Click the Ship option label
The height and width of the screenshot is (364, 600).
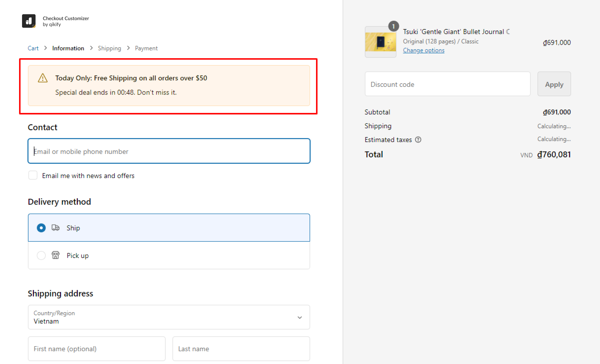(73, 228)
